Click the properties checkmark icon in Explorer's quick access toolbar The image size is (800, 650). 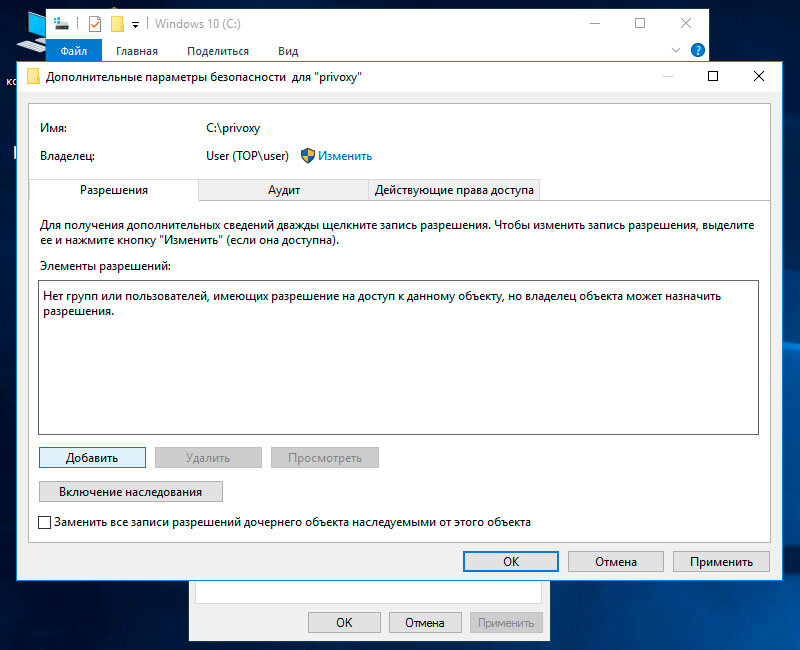(95, 23)
